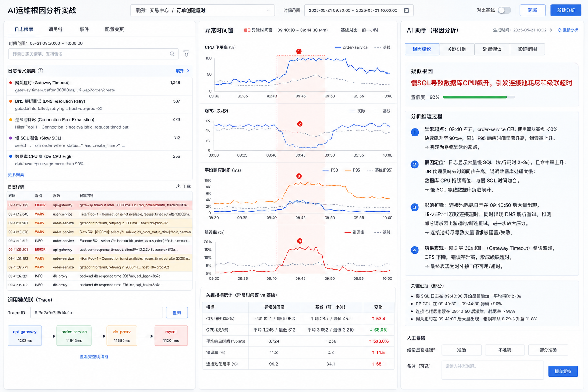Click the 新建分析 button
588x392 pixels.
click(x=566, y=10)
